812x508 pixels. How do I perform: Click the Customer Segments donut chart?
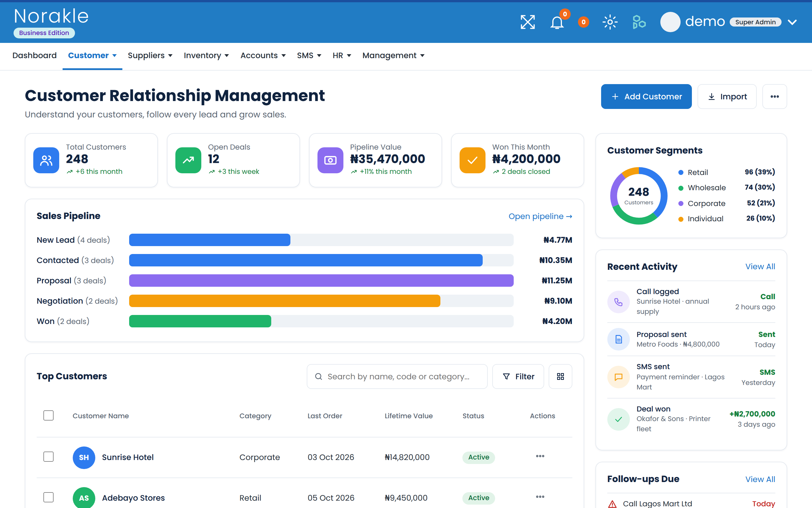click(x=639, y=196)
